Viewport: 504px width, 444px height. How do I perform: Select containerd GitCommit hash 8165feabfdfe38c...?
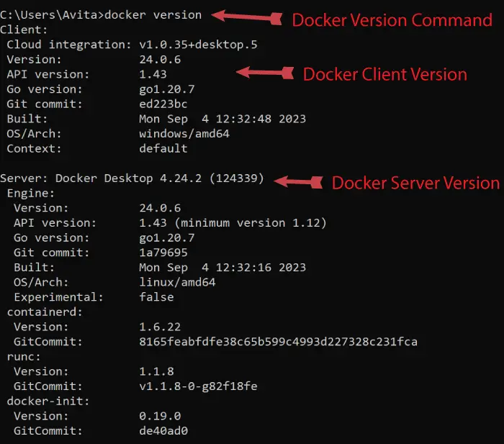pos(279,342)
